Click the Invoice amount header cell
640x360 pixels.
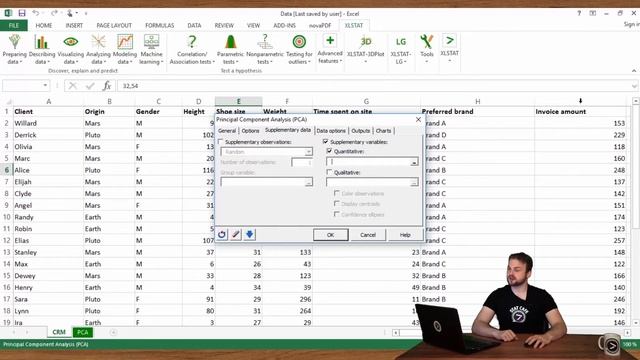tap(580, 111)
